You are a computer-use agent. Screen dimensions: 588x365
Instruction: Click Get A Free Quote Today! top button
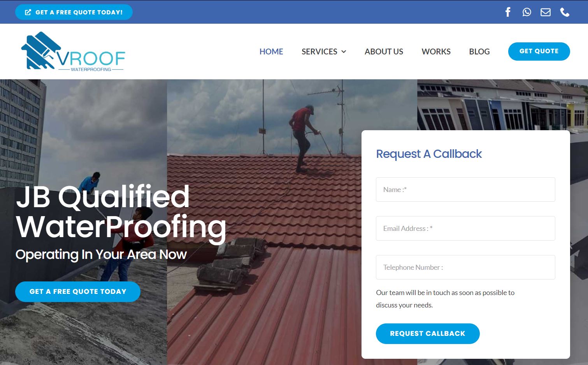pos(74,12)
